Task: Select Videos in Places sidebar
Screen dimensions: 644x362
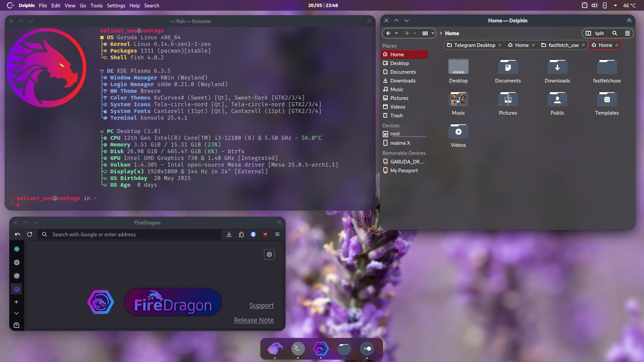Action: tap(404, 107)
